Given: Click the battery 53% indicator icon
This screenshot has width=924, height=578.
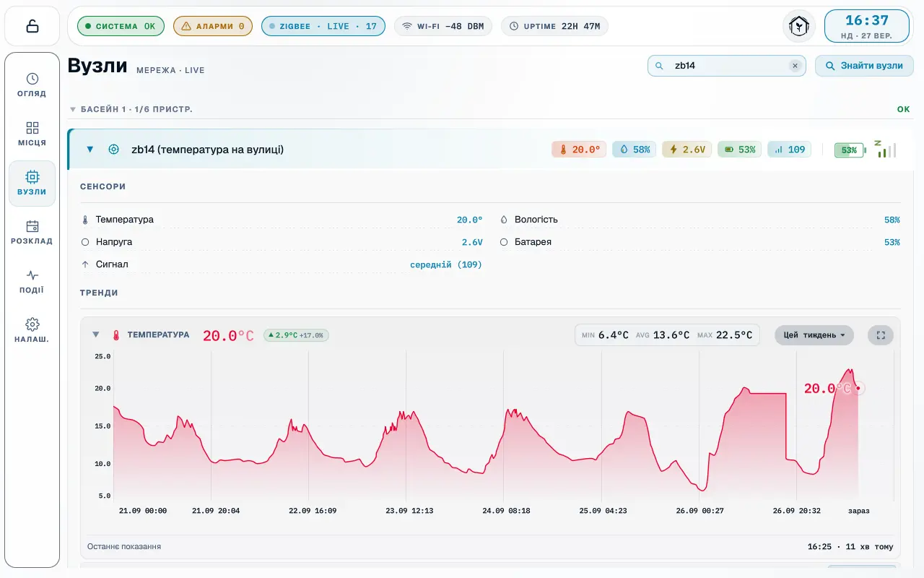Looking at the screenshot, I should [x=850, y=150].
